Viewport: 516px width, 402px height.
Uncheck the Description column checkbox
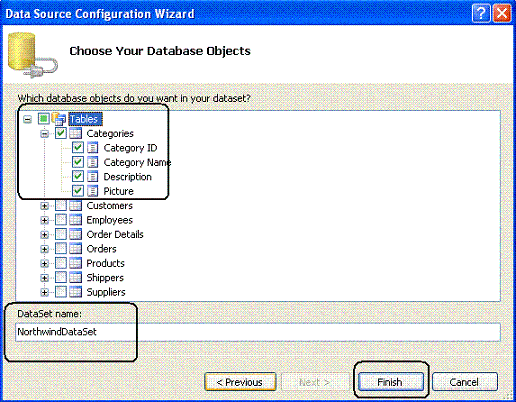pos(78,176)
